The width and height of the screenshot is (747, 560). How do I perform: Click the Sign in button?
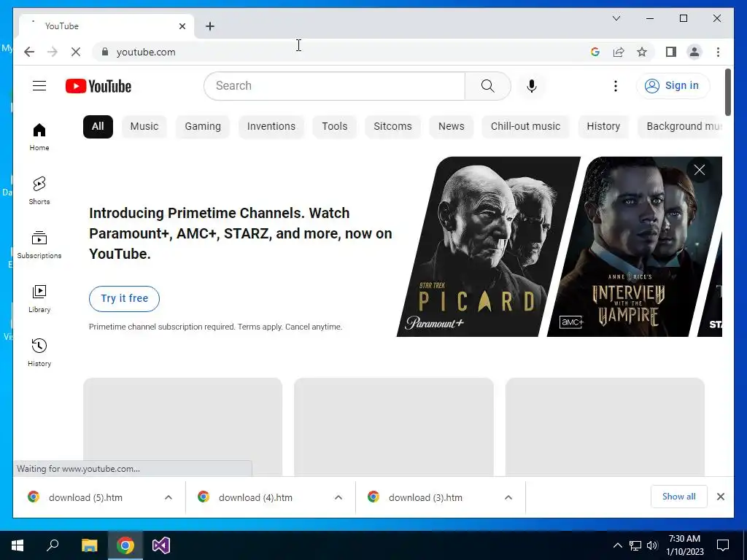pyautogui.click(x=673, y=86)
